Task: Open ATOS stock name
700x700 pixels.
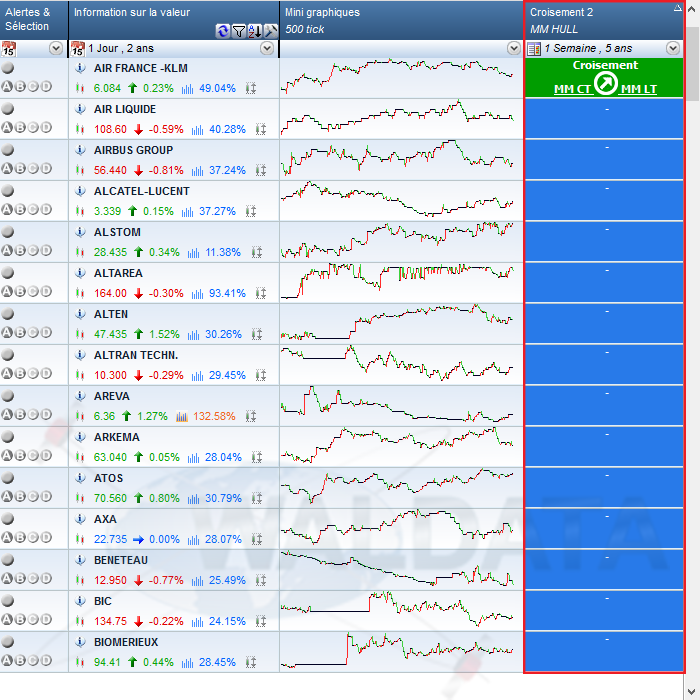Action: tap(108, 478)
